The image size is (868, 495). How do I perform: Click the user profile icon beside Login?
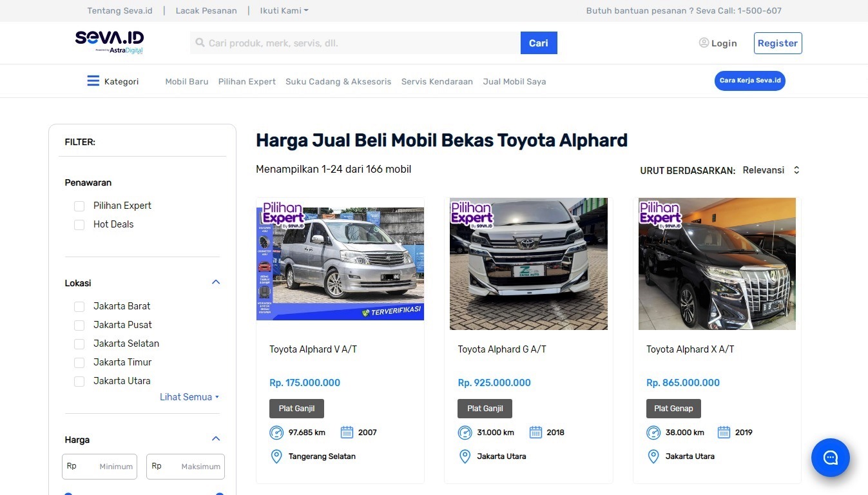click(x=704, y=43)
